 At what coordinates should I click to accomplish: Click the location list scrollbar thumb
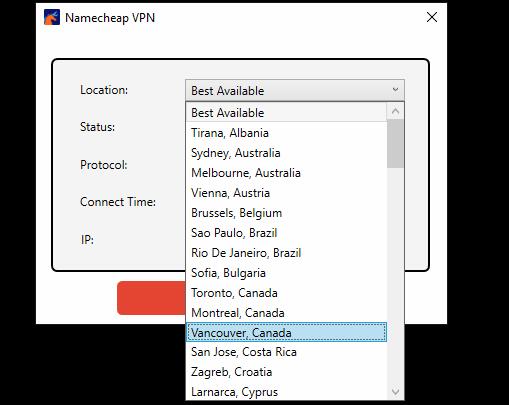pyautogui.click(x=395, y=144)
